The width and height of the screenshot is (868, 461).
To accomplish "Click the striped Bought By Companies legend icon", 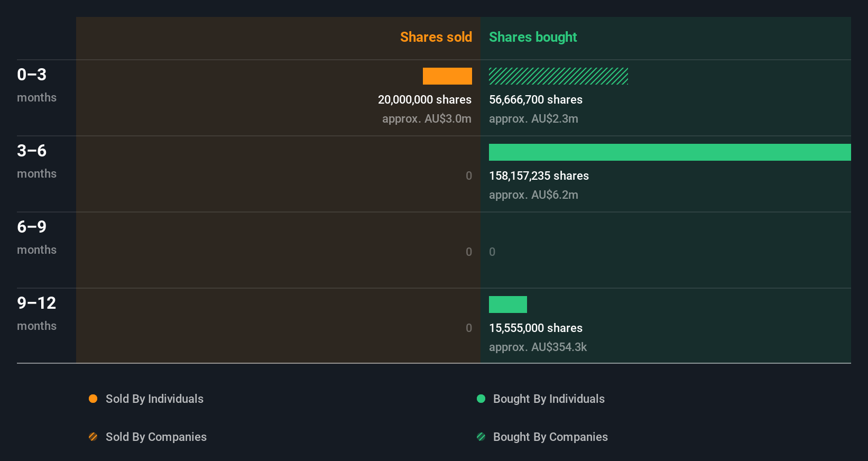I will point(481,437).
